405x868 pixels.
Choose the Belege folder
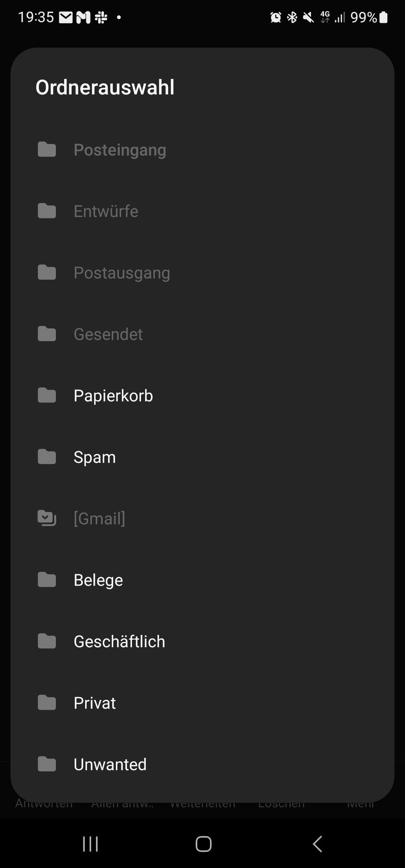[x=202, y=579]
